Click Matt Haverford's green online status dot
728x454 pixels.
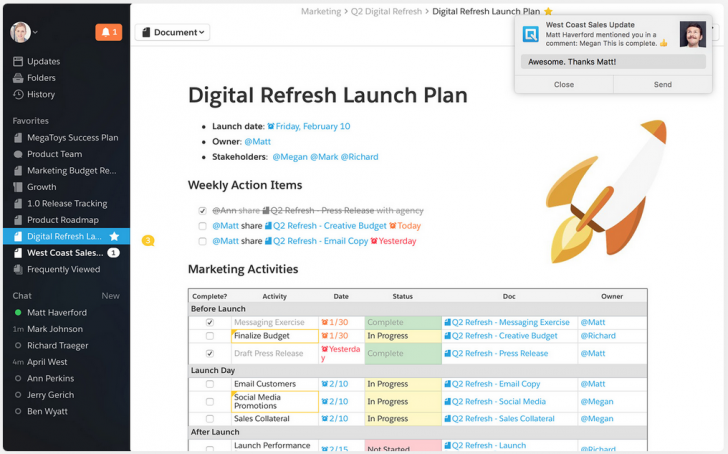coord(18,312)
